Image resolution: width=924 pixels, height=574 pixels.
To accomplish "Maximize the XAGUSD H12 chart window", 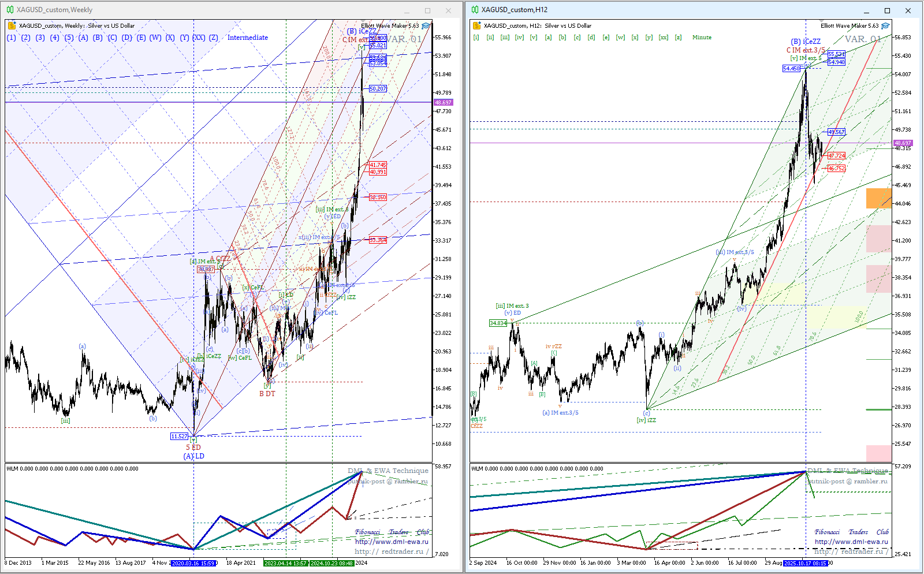I will coord(887,10).
